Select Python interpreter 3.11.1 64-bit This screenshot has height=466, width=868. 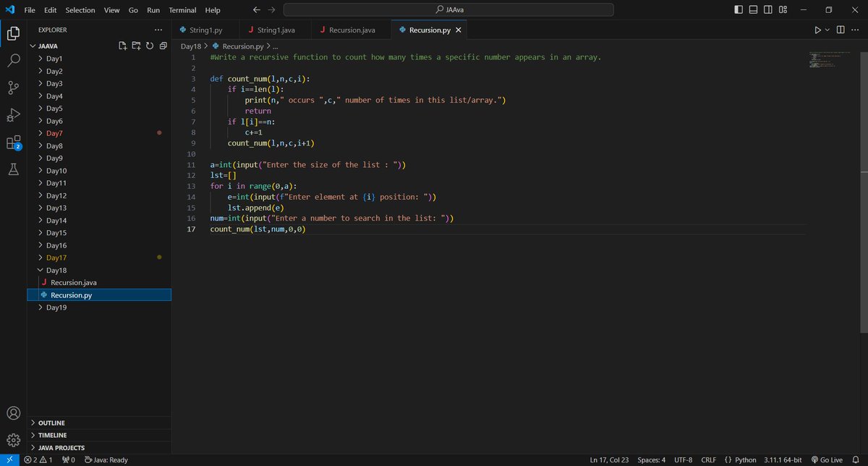point(783,459)
